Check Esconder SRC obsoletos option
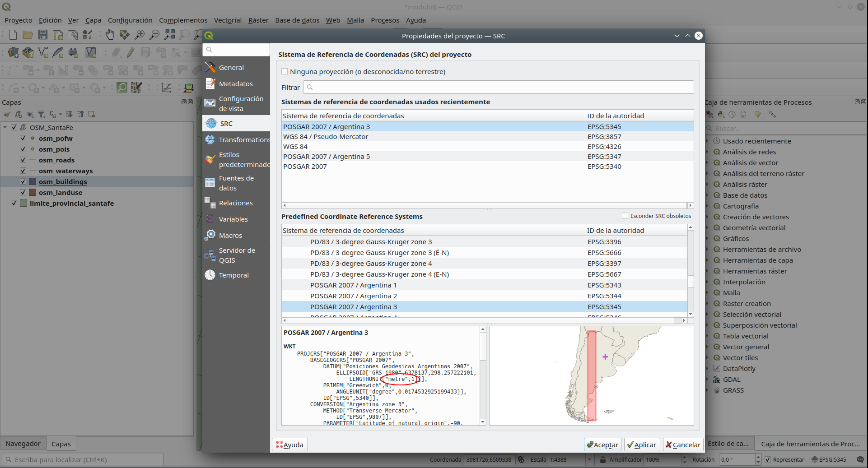Screen dimensions: 868x468 pyautogui.click(x=625, y=216)
